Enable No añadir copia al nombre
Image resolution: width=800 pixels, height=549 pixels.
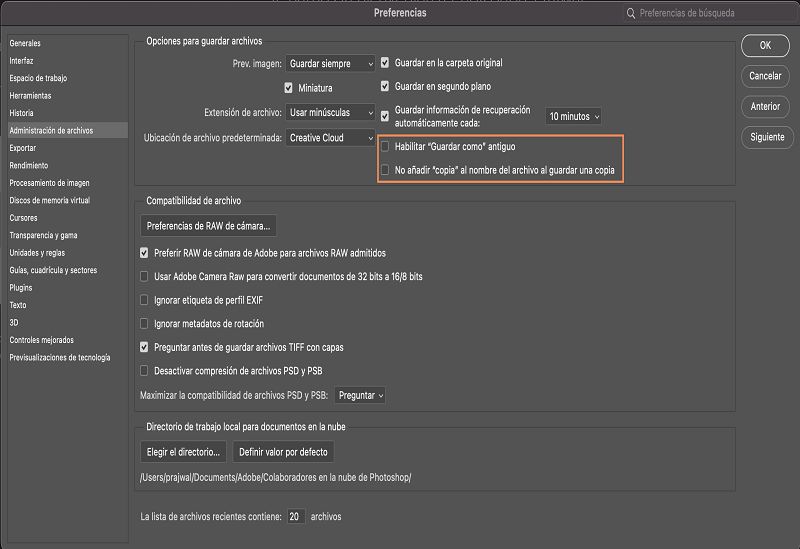point(385,170)
